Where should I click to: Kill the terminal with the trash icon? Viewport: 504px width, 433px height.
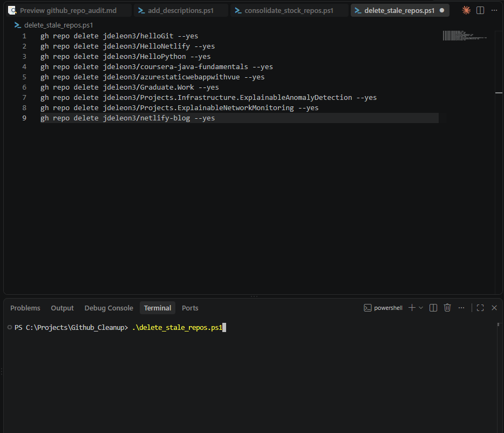(447, 308)
